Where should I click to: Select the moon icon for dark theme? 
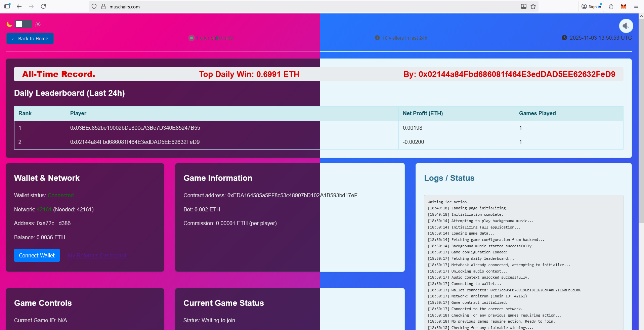pos(9,24)
